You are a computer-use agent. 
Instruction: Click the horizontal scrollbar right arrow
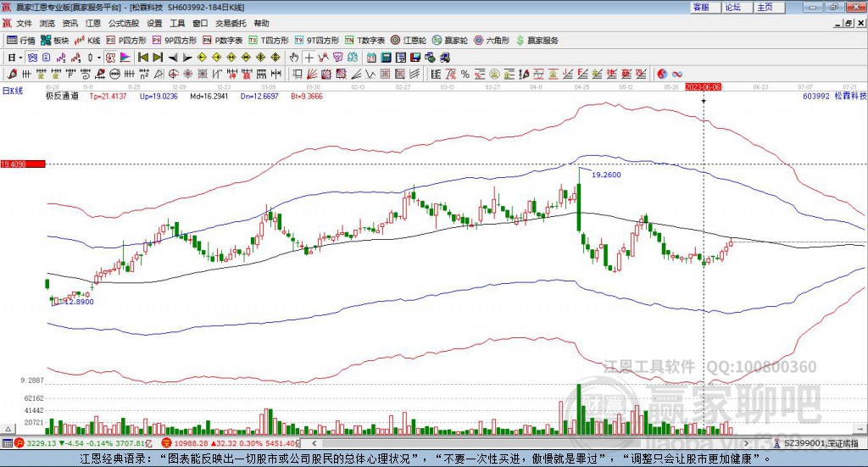click(x=746, y=443)
